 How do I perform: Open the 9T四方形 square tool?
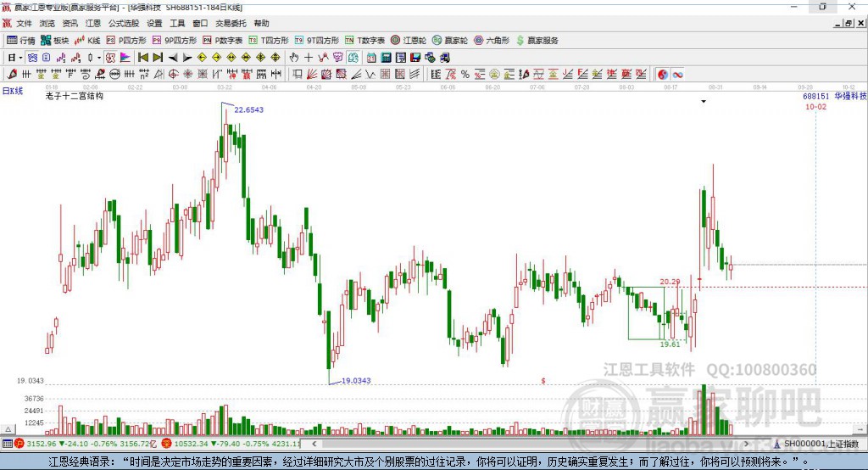coord(317,41)
